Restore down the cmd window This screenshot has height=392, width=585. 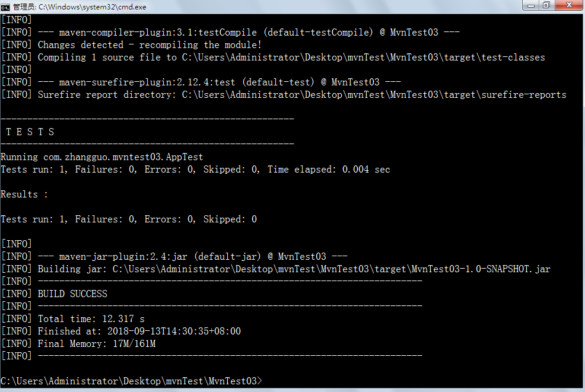pyautogui.click(x=546, y=5)
